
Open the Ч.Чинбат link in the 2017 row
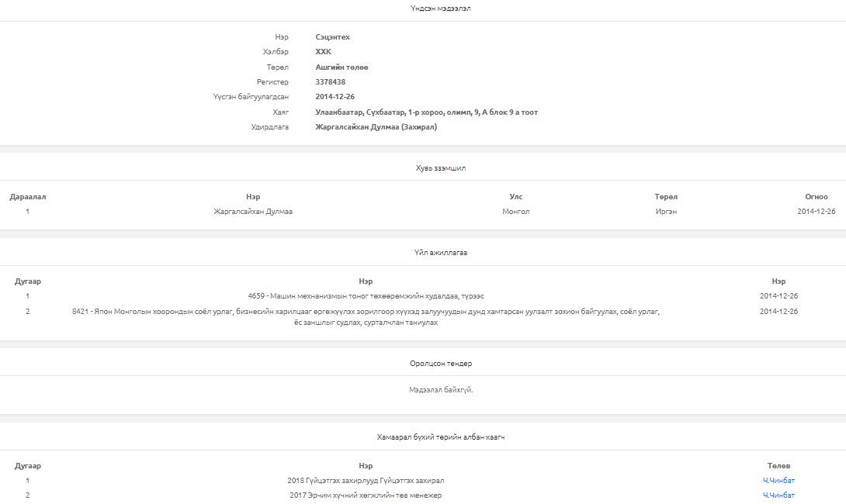tap(778, 495)
